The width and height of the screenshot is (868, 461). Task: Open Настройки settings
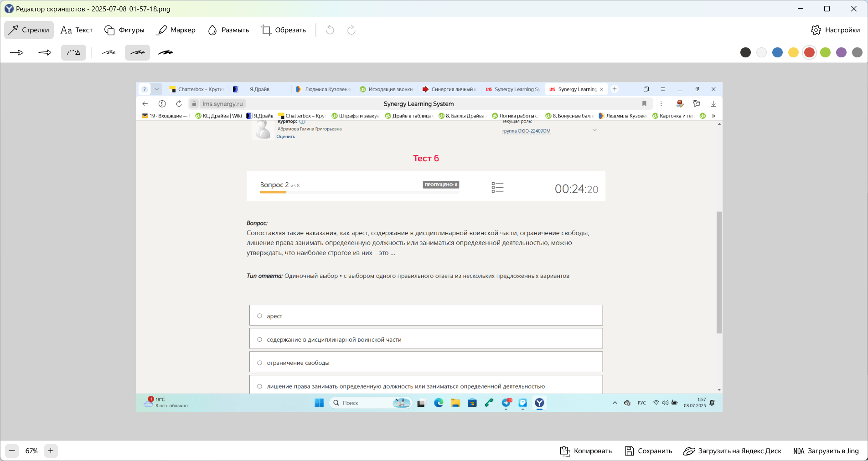tap(835, 30)
